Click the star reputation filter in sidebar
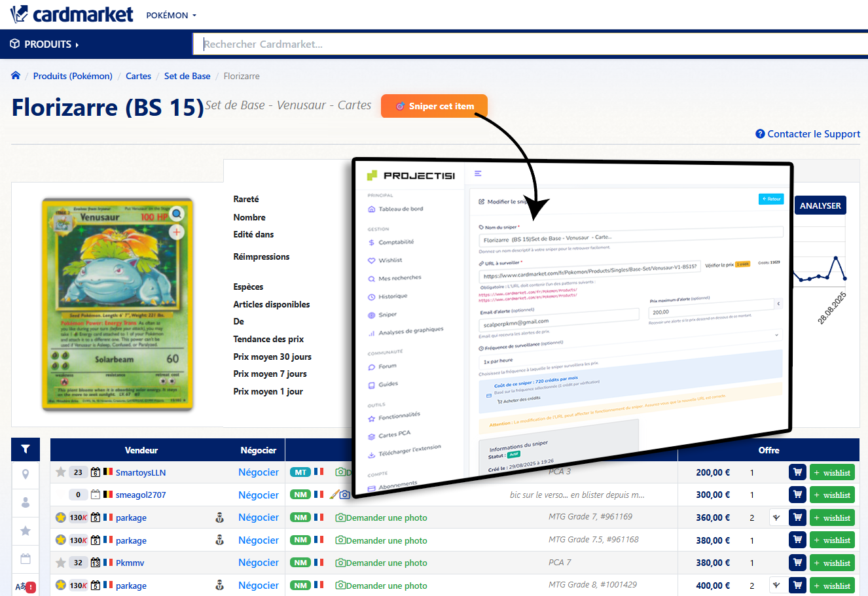The width and height of the screenshot is (868, 596). coord(26,531)
